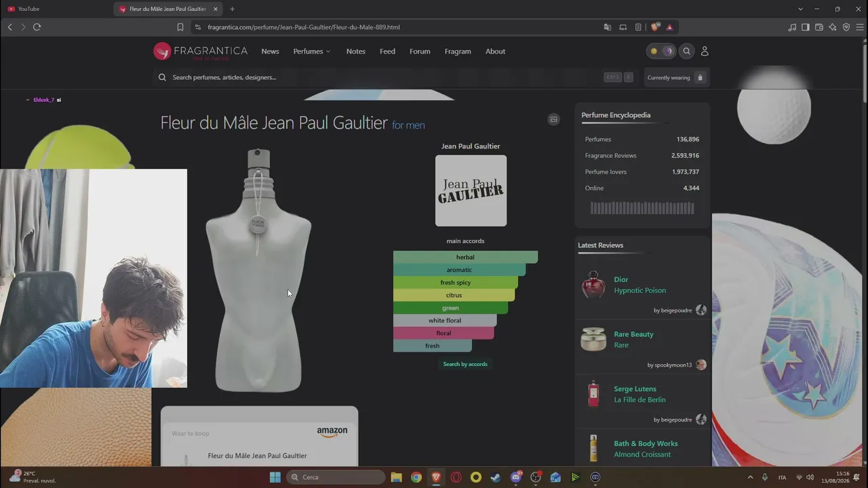Click the floral accord bar

click(443, 333)
